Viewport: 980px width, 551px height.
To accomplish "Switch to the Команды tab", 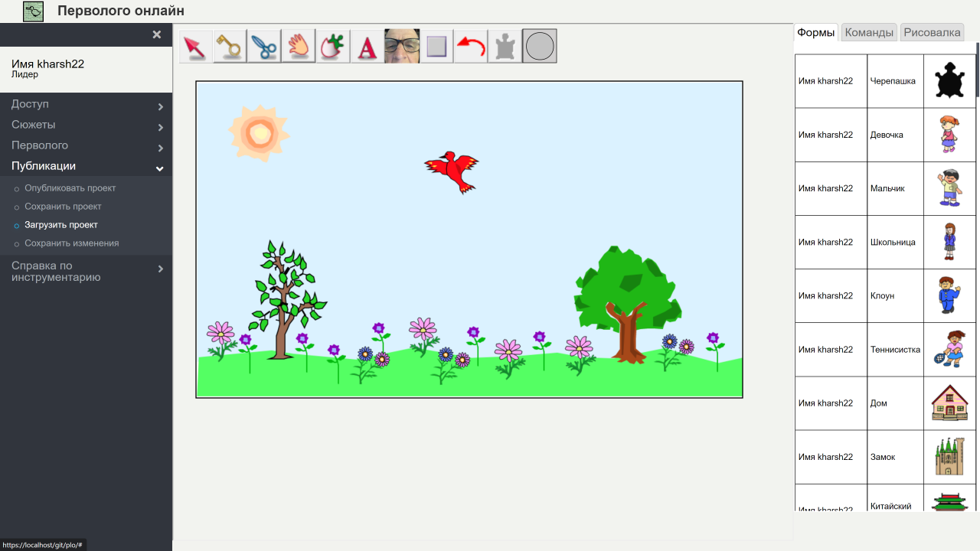I will tap(868, 32).
